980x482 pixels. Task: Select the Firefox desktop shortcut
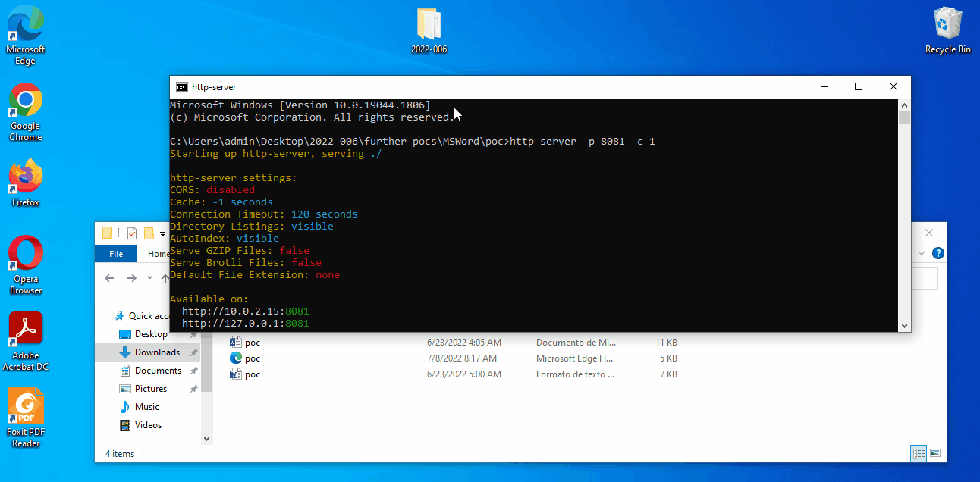pos(26,183)
